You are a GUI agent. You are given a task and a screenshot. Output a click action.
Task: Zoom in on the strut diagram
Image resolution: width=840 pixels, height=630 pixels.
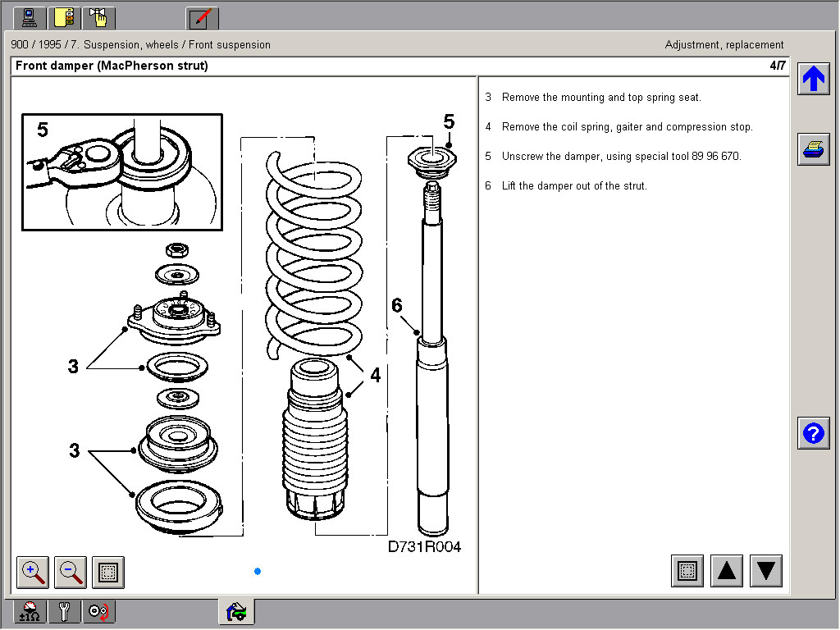(x=34, y=572)
